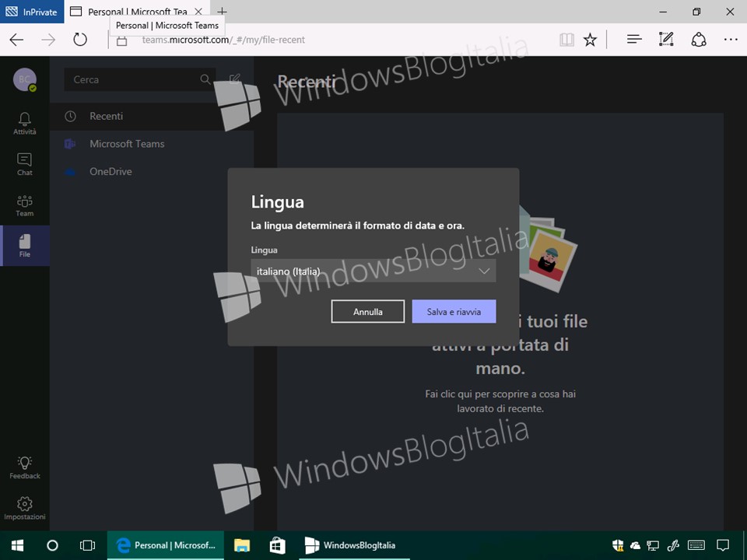Open the Edge share icon
Image resolution: width=747 pixels, height=560 pixels.
699,40
